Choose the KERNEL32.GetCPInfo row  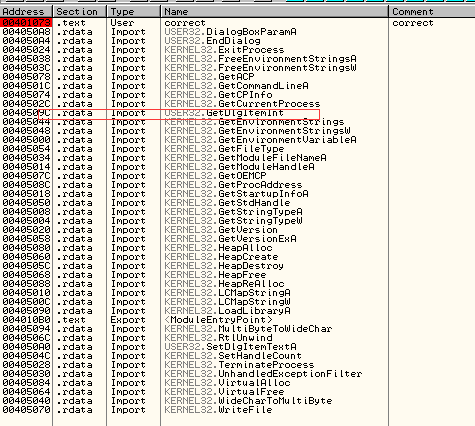point(218,95)
